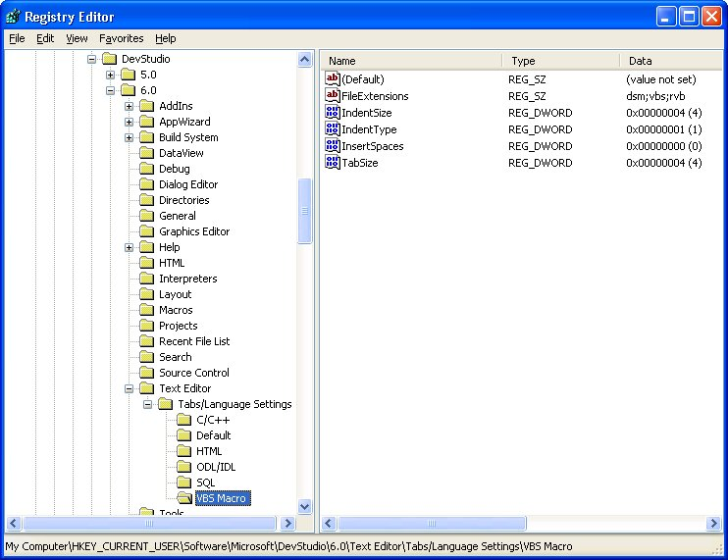The image size is (728, 560).
Task: Expand the AddIns tree node
Action: click(130, 106)
